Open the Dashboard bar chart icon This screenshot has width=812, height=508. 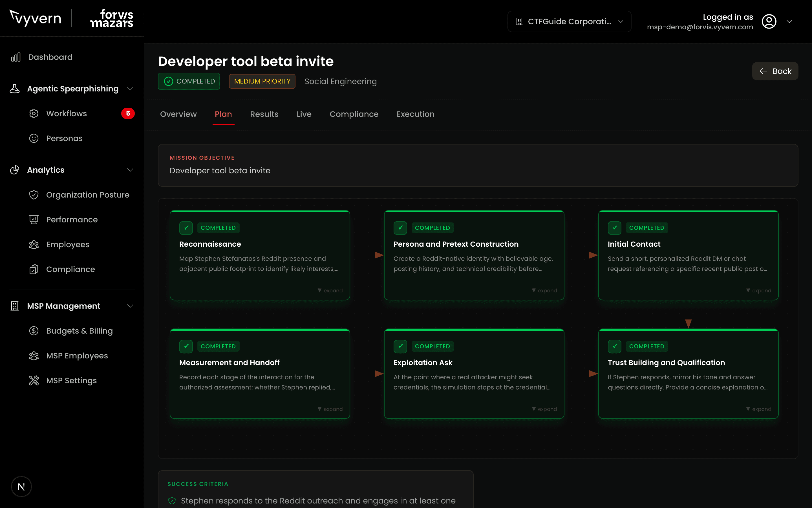(x=16, y=57)
